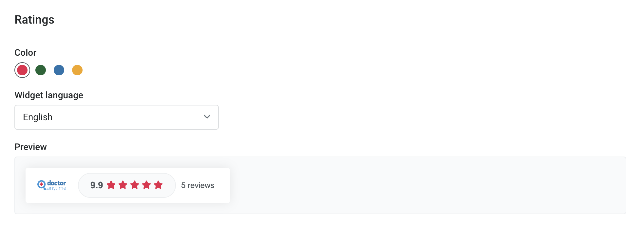This screenshot has width=644, height=226.
Task: Click the Preview label
Action: [30, 147]
